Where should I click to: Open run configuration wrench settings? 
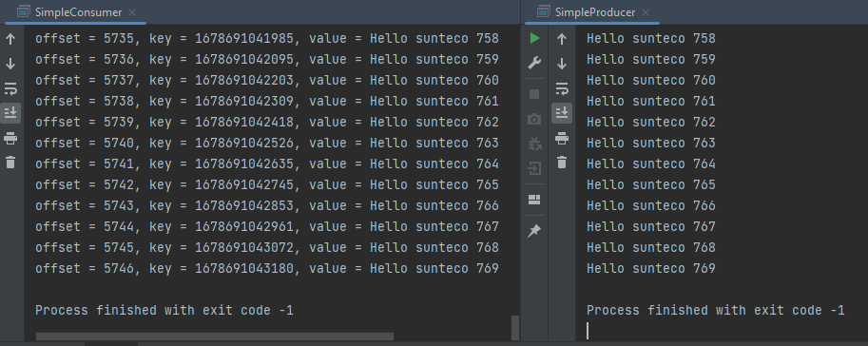(534, 63)
